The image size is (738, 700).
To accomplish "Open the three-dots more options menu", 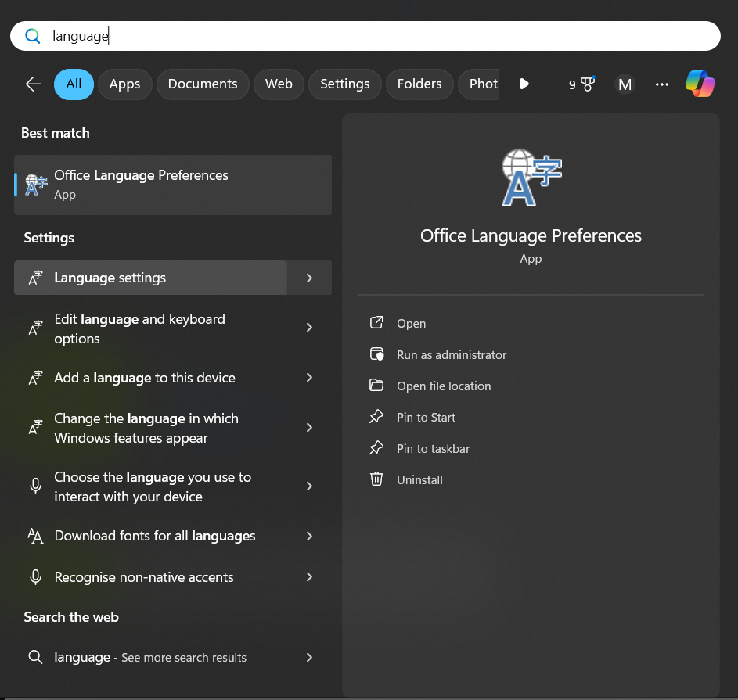I will [x=662, y=84].
